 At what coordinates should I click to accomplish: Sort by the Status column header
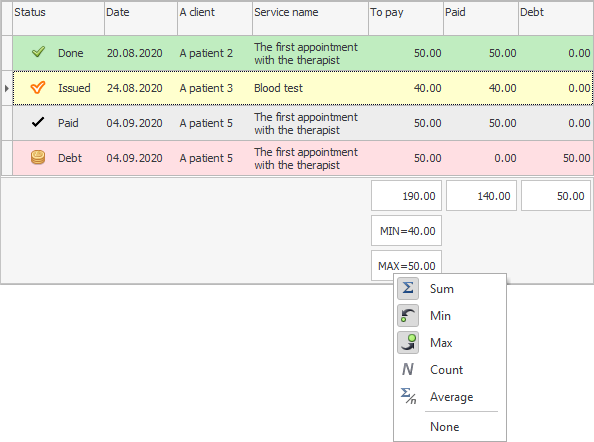pyautogui.click(x=58, y=19)
